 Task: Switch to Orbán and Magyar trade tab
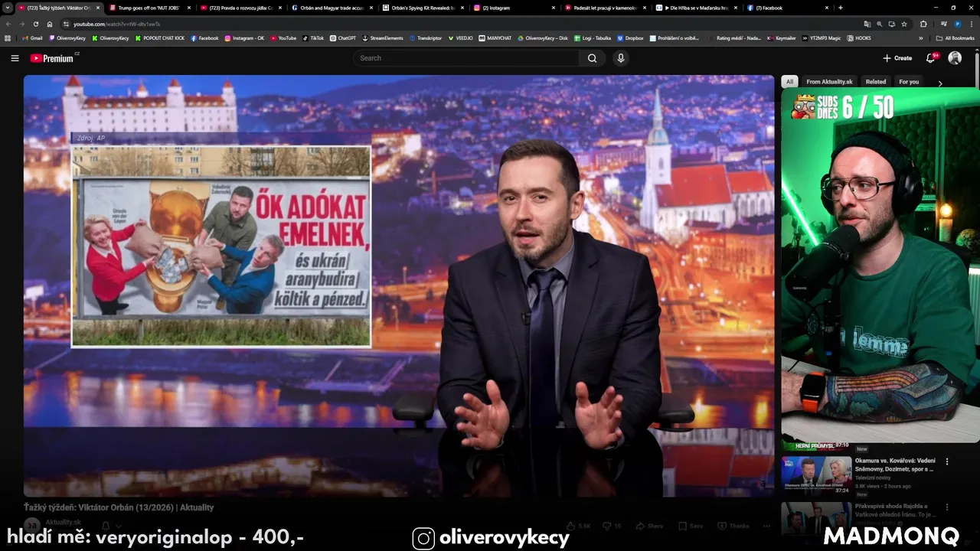click(x=332, y=8)
